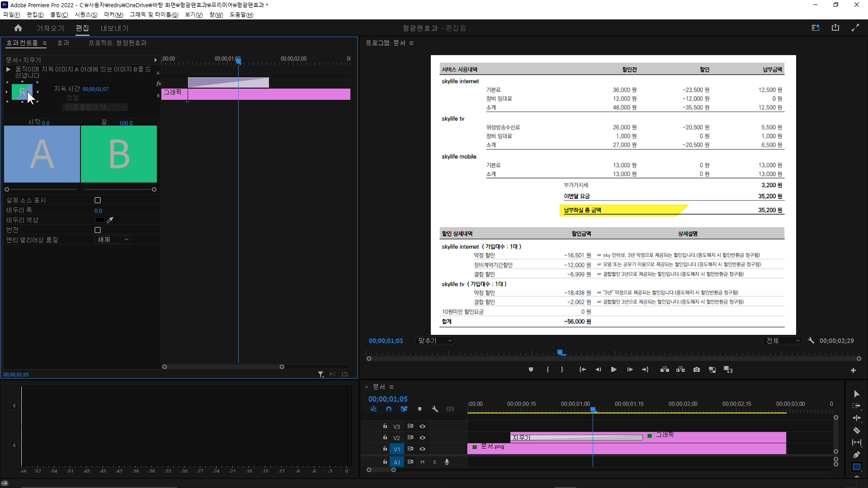Click the black border color swatch
Viewport: 868px width, 488px height.
100,220
